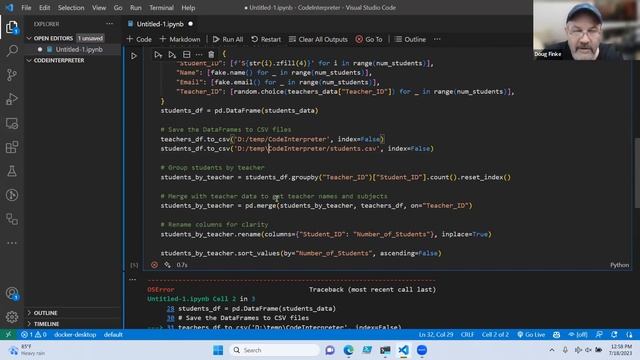Click Go Live in the status bar

point(531,335)
